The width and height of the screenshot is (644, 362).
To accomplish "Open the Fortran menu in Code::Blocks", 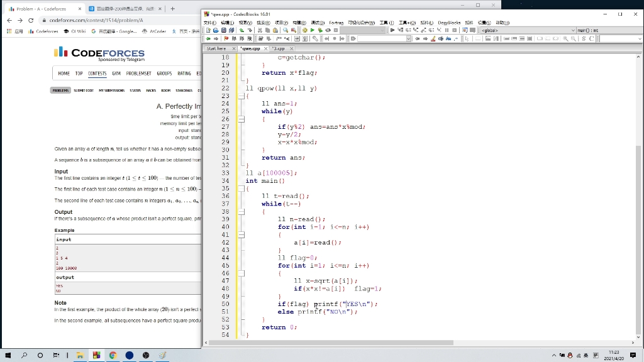I will point(336,23).
